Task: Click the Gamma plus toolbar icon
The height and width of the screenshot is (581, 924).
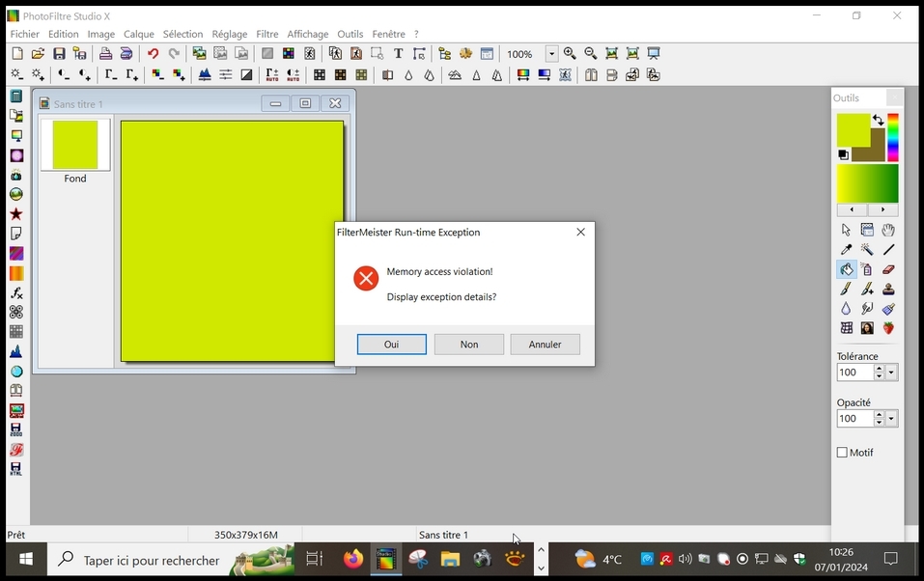Action: [x=131, y=75]
